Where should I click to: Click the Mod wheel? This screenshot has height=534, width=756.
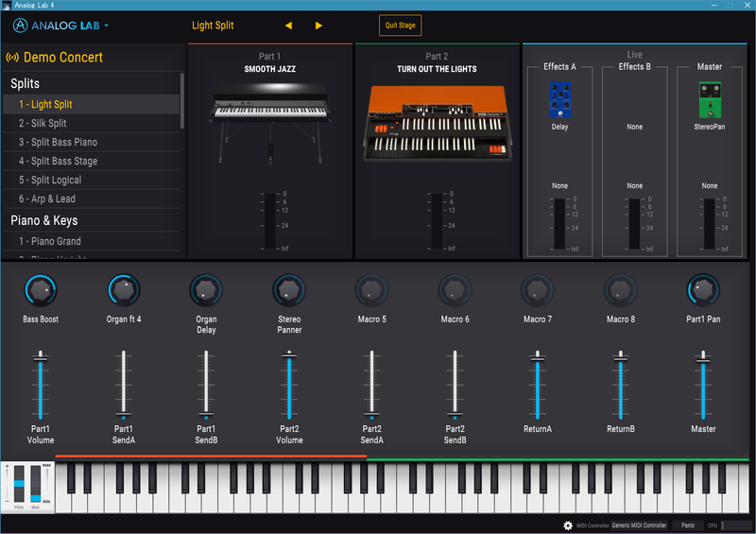(x=36, y=484)
